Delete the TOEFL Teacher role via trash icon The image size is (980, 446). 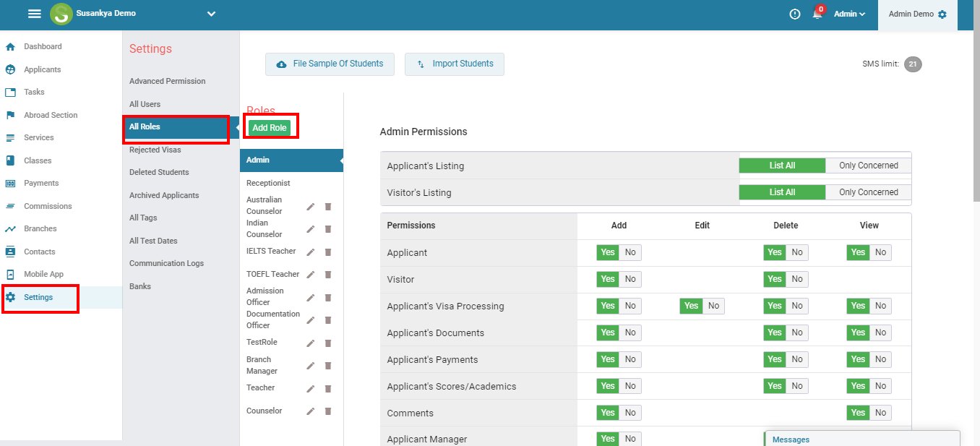[x=327, y=275]
